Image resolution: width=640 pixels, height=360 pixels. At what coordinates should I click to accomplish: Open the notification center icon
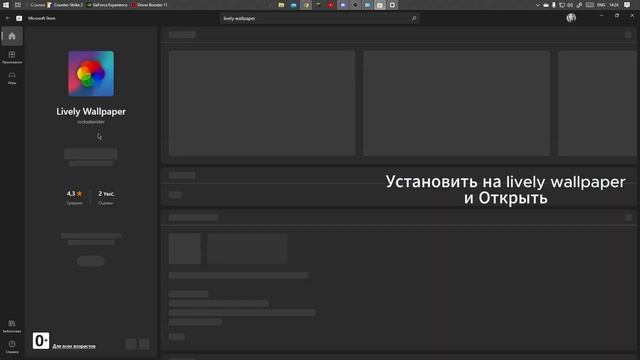[x=627, y=5]
